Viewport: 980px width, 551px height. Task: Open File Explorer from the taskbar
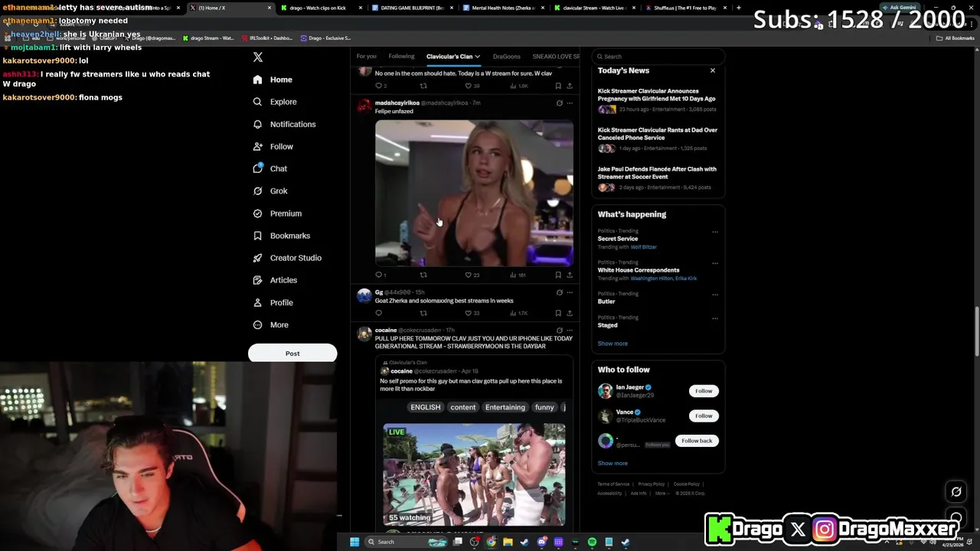(508, 542)
